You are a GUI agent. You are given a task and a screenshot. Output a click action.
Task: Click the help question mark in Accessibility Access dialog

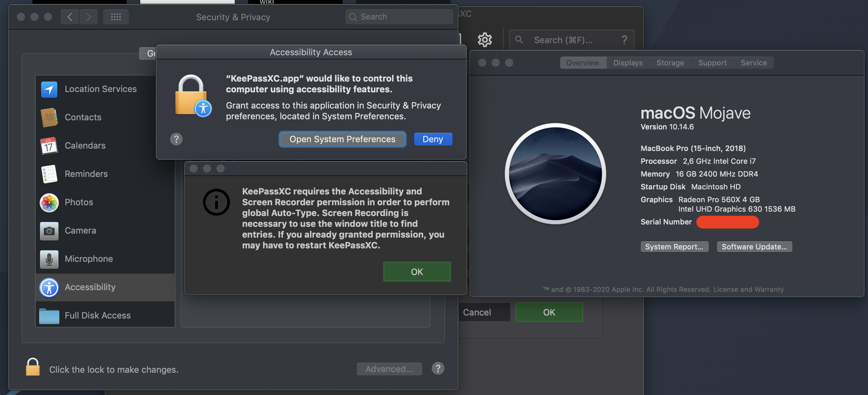tap(176, 139)
